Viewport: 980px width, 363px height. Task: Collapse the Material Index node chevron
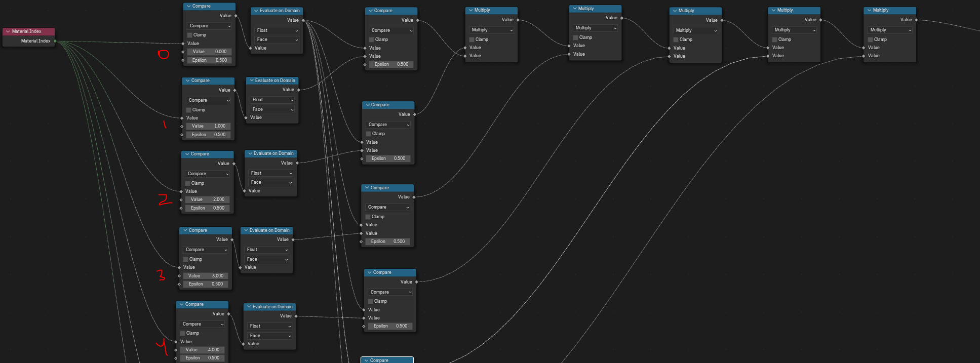[8, 31]
